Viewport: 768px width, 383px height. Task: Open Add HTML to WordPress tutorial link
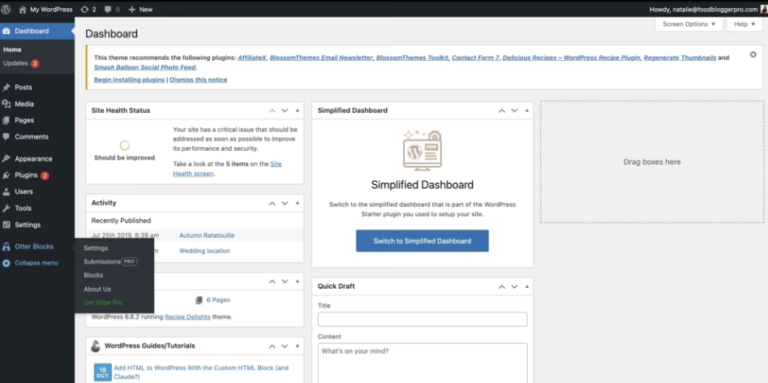click(201, 372)
